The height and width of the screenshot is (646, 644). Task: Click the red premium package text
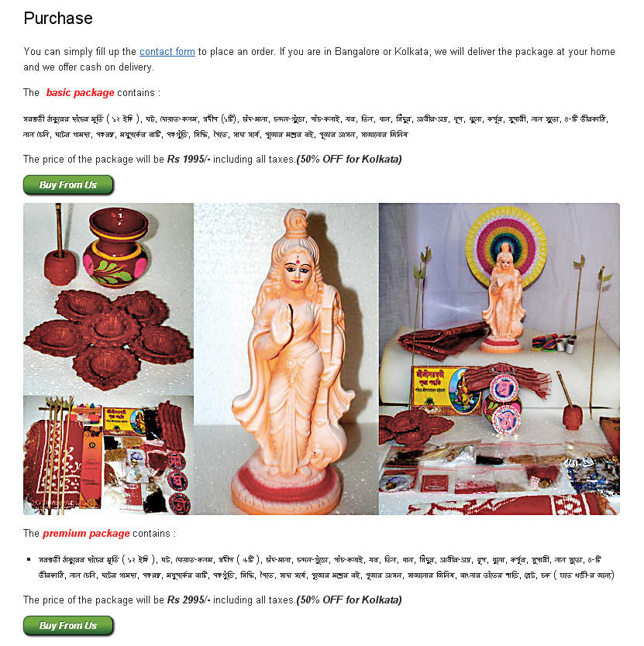coord(86,534)
